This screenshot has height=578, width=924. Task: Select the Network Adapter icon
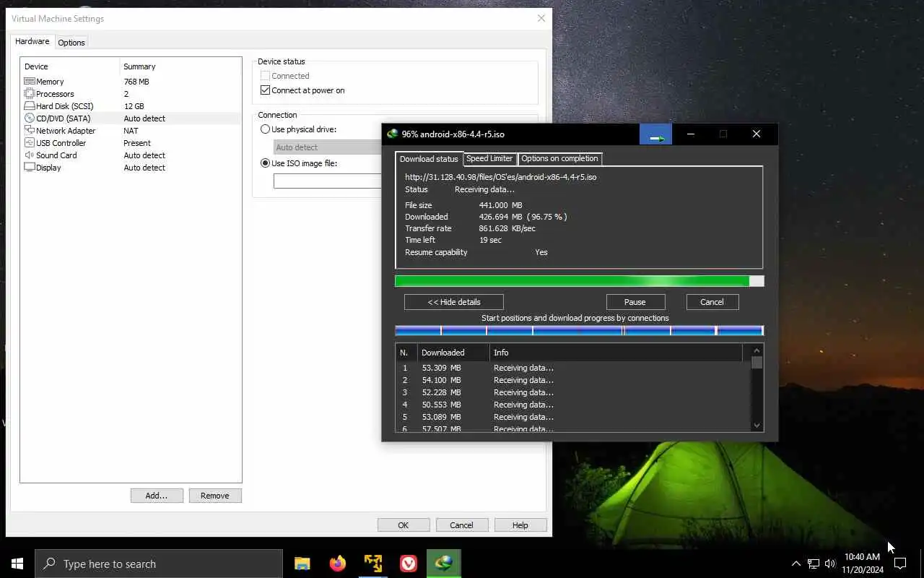coord(30,131)
